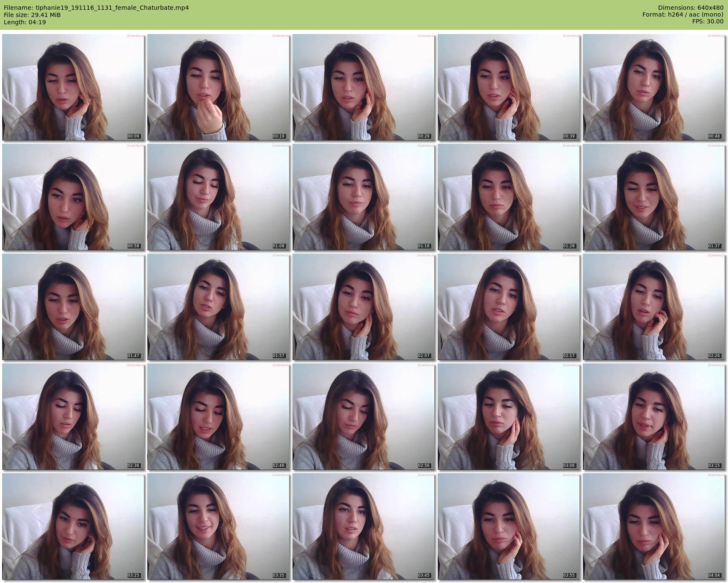Pick the frame at 01:57
This screenshot has width=728, height=583.
tap(218, 307)
